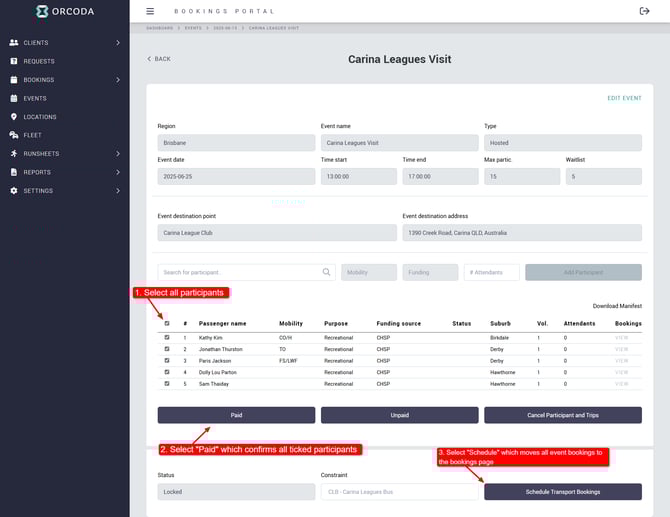Expand the Runsheets submenu arrow
Viewport: 670px width, 517px height.
tap(118, 154)
